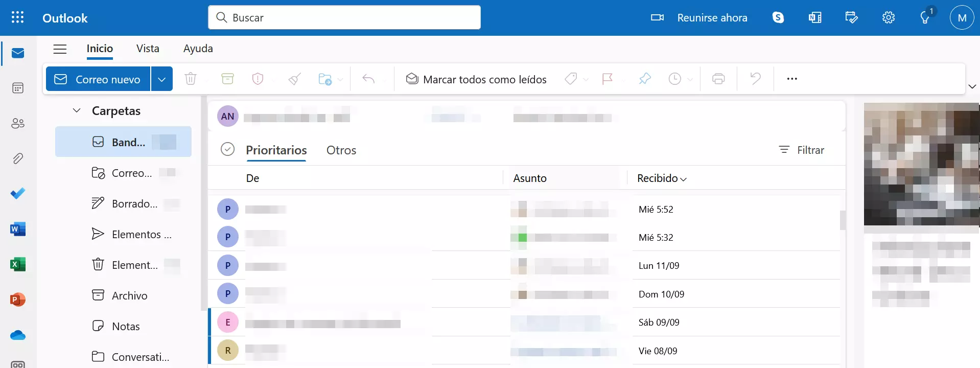Switch to Vista tab
Image resolution: width=980 pixels, height=368 pixels.
[148, 49]
